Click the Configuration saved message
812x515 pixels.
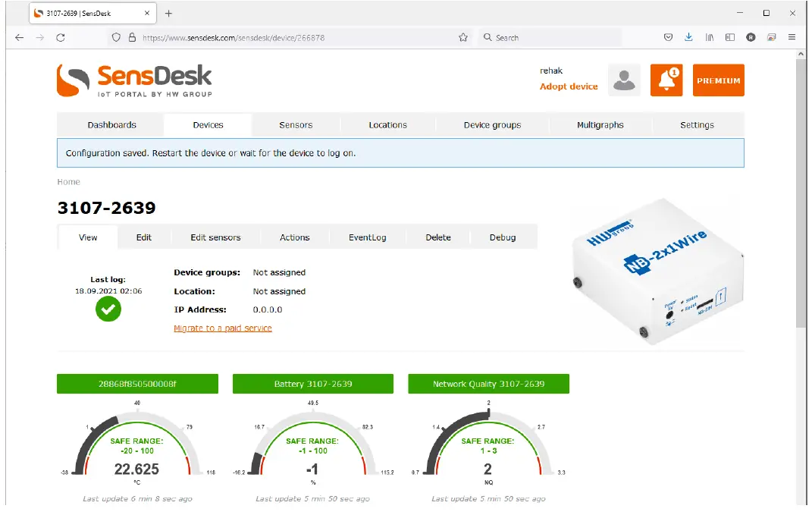click(x=400, y=153)
